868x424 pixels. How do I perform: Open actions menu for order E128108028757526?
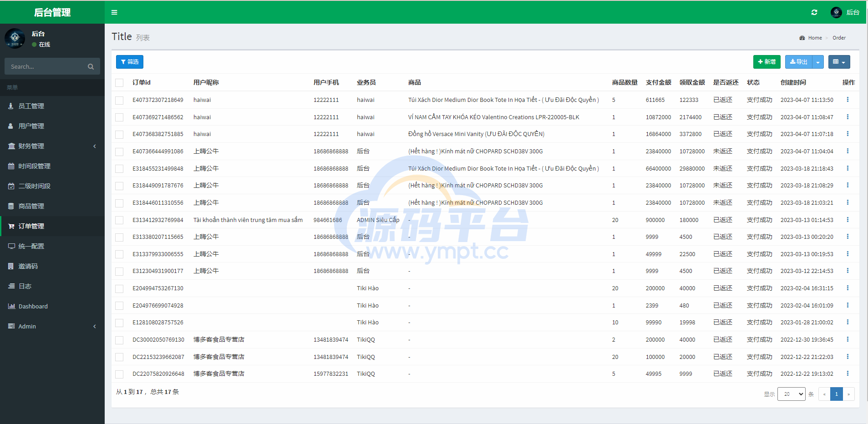click(848, 322)
